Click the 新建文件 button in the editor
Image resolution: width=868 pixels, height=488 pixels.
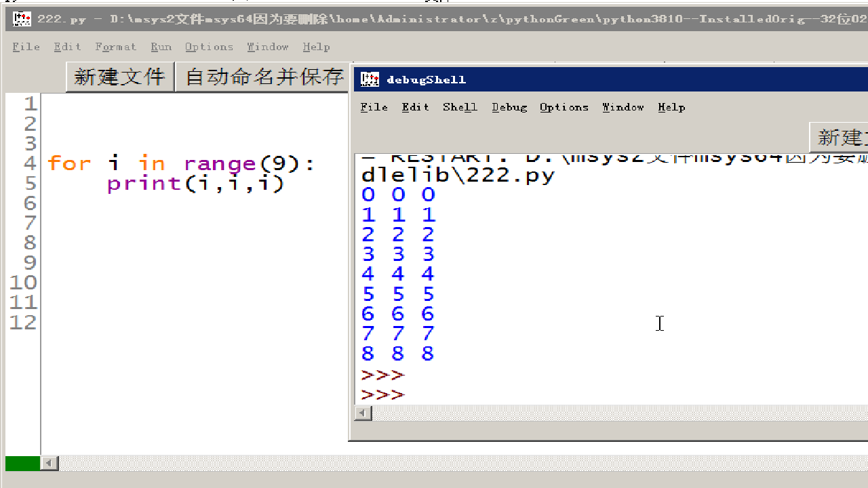pyautogui.click(x=120, y=77)
